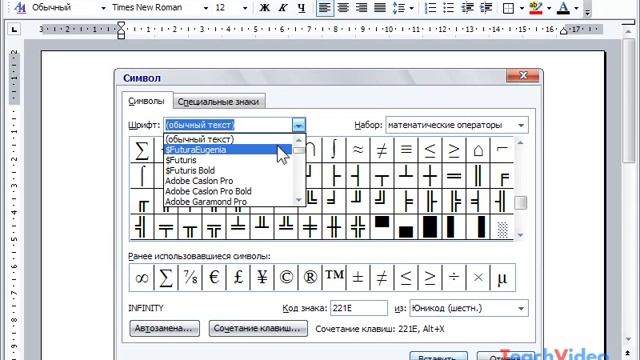Select (обычный текст) in font list
This screenshot has height=360, width=640.
tap(229, 139)
